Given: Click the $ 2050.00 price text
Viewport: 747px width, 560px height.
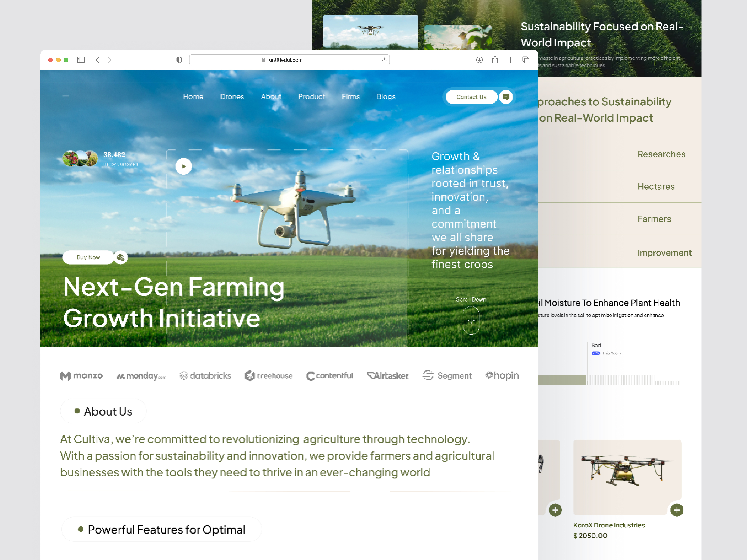Looking at the screenshot, I should click(x=590, y=536).
